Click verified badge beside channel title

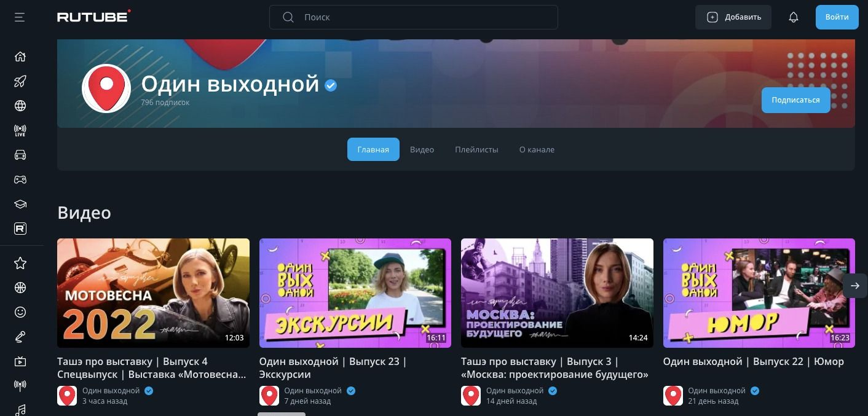click(x=331, y=85)
